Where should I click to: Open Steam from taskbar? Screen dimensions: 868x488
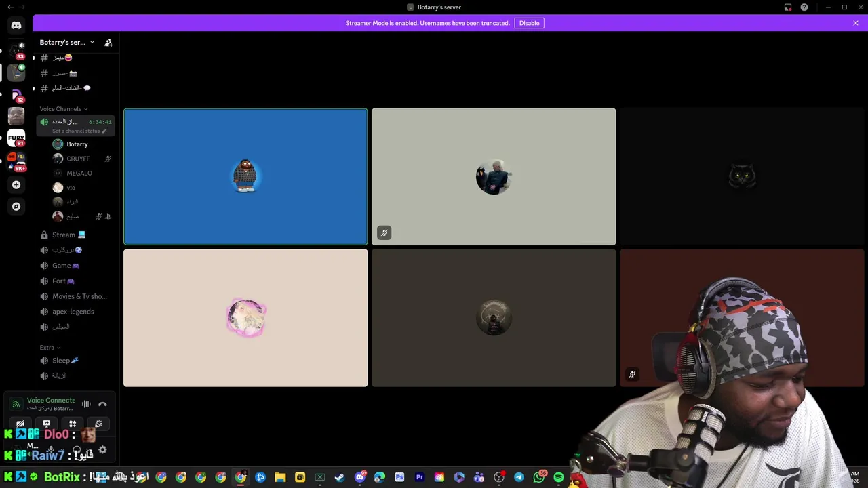click(x=340, y=478)
